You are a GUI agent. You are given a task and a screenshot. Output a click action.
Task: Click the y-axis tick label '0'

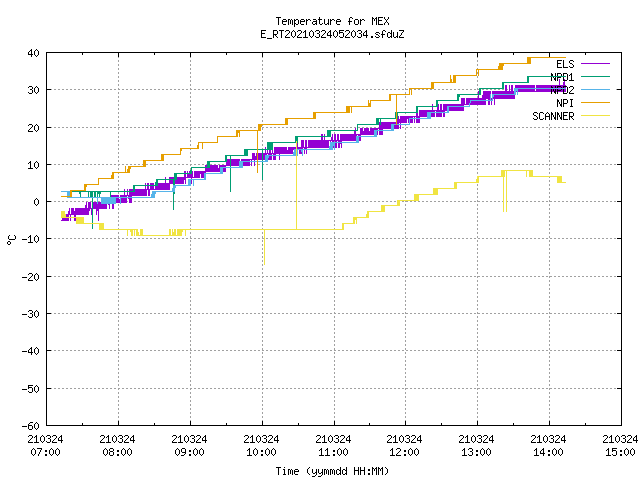[x=37, y=202]
